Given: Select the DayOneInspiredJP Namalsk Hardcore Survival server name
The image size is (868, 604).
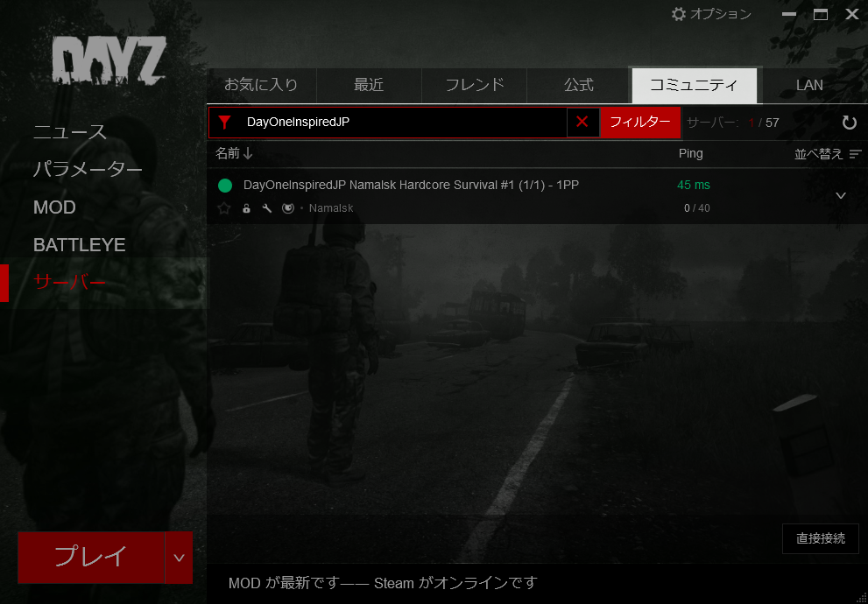Looking at the screenshot, I should pos(412,186).
